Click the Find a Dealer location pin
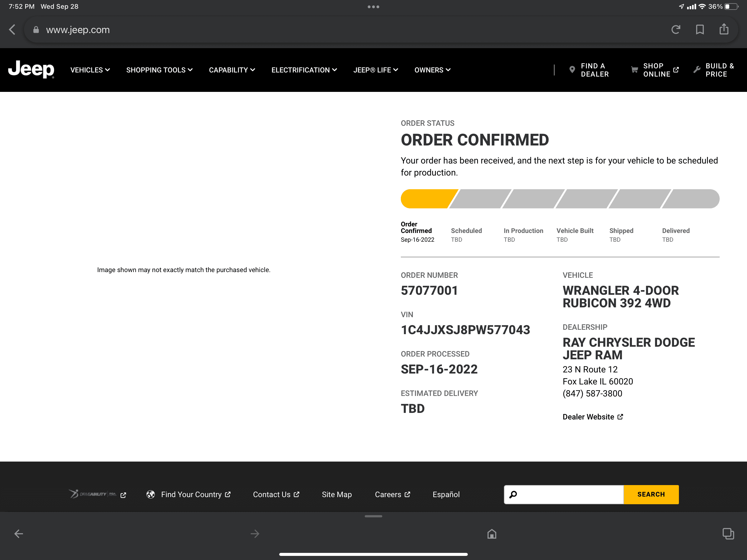Viewport: 747px width, 560px height. (x=572, y=69)
